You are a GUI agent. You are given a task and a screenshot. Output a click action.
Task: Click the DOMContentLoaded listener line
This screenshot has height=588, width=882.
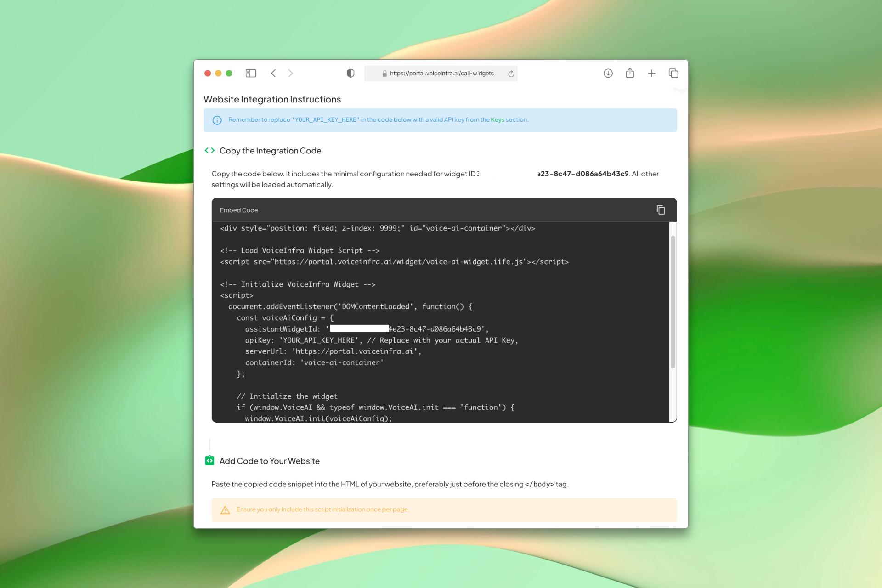click(x=351, y=307)
